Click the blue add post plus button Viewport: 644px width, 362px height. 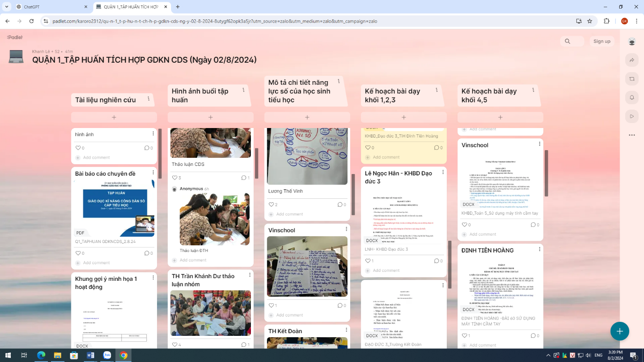(620, 331)
